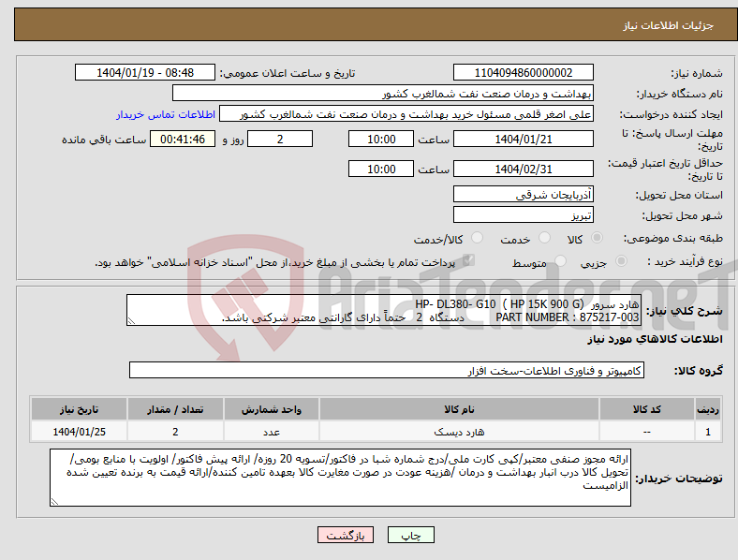
Task: Click the چاپ (print) button
Action: tap(410, 535)
